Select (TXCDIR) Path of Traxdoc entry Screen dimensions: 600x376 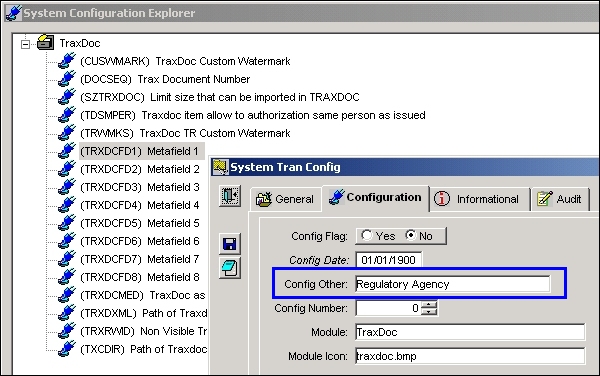pos(143,349)
